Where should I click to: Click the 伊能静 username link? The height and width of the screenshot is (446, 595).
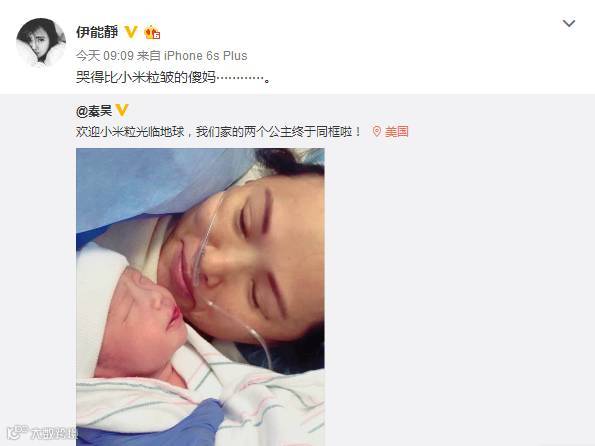point(97,32)
